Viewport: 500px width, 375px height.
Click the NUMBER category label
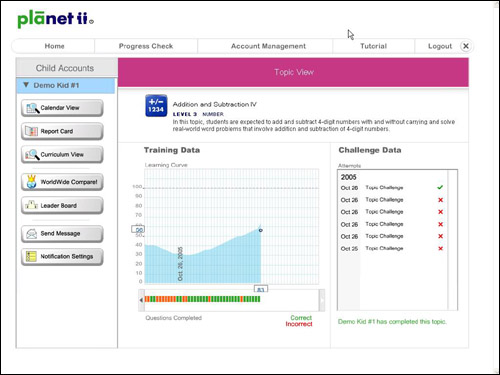[x=213, y=114]
